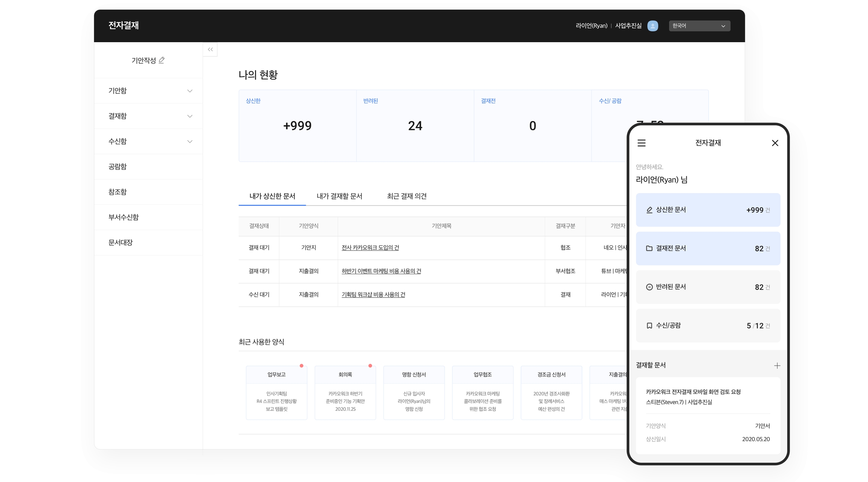Open the 한국어 language dropdown

point(699,26)
